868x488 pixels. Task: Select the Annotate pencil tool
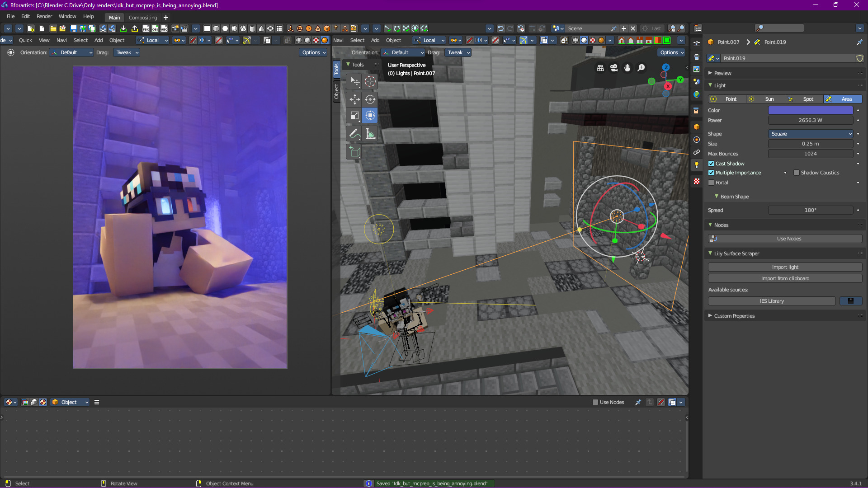click(x=355, y=134)
